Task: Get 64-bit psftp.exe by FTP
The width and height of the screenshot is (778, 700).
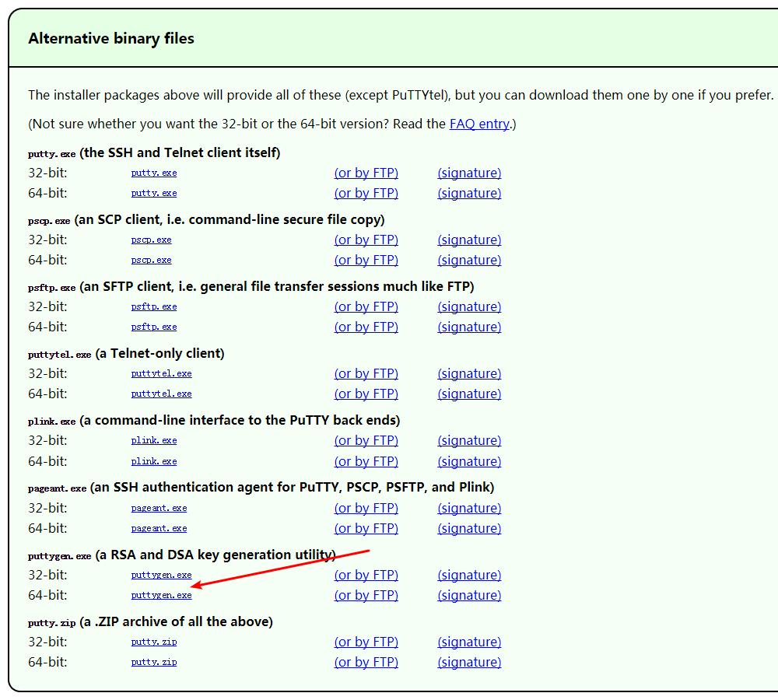Action: 366,327
